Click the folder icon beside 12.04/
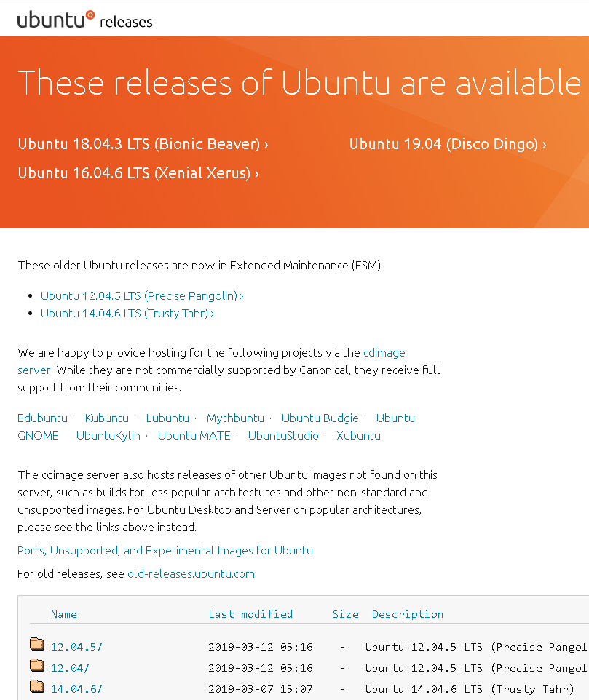This screenshot has height=700, width=589. (37, 665)
